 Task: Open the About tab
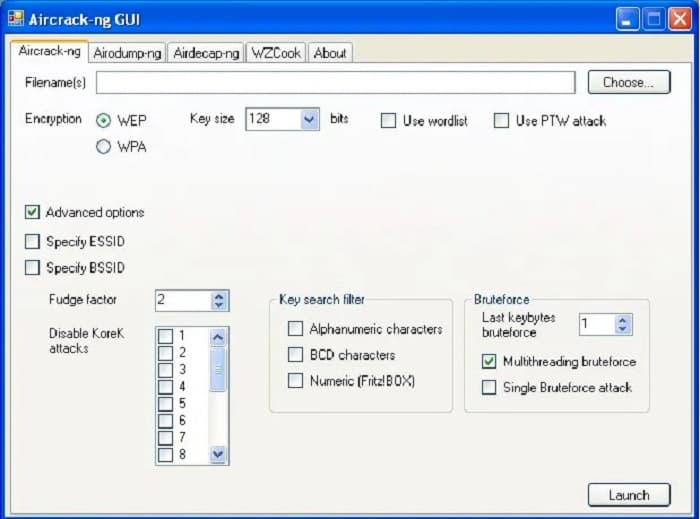(x=330, y=53)
